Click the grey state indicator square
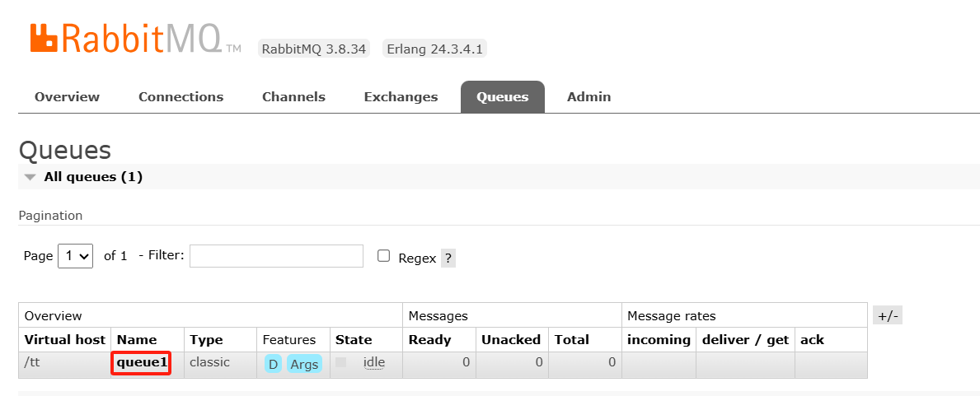Image resolution: width=980 pixels, height=396 pixels. coord(340,362)
